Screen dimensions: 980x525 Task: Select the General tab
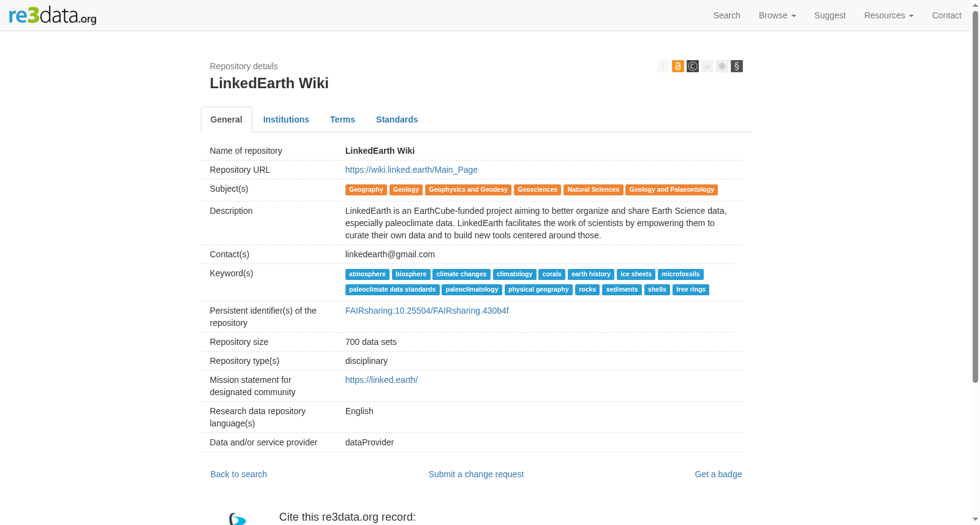coord(227,119)
